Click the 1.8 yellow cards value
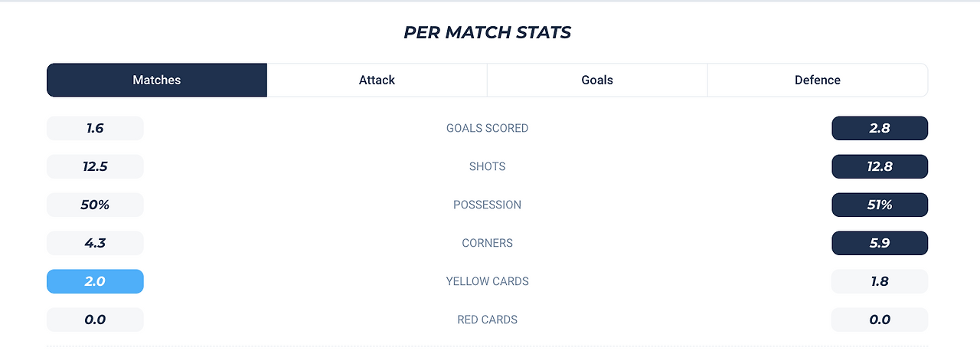980x351 pixels. click(880, 281)
